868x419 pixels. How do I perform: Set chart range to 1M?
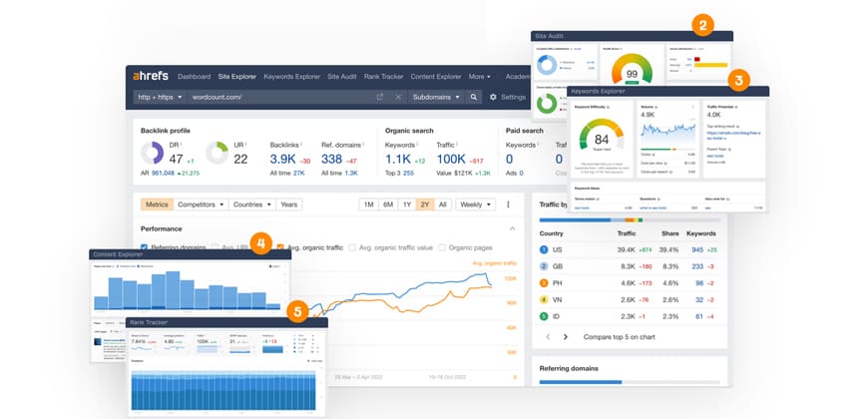pos(369,205)
